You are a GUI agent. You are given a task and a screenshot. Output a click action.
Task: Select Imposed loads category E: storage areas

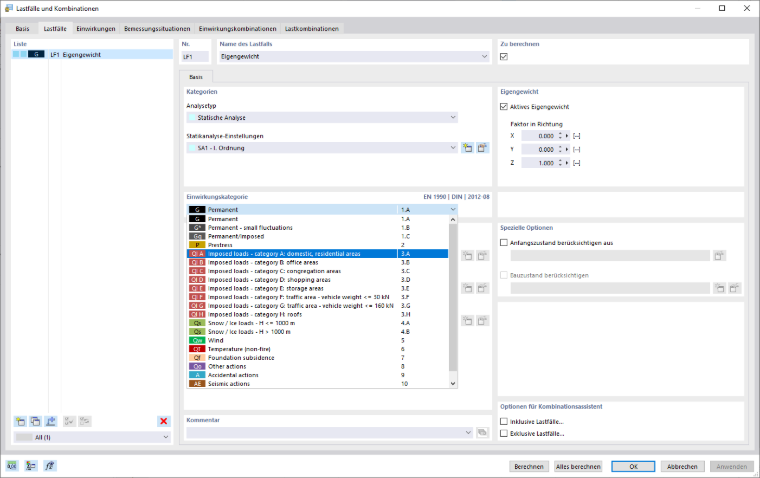pyautogui.click(x=317, y=288)
